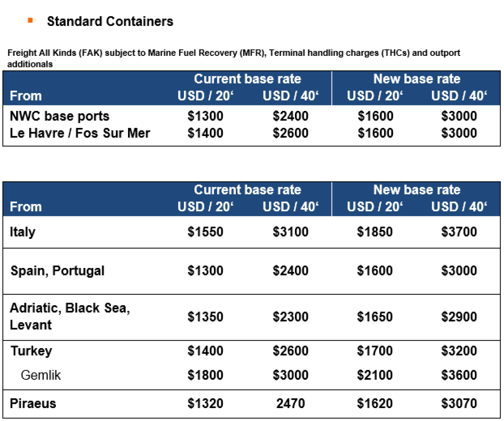Viewport: 504px width, 421px height.
Task: Select the Turkey row label
Action: [x=31, y=351]
